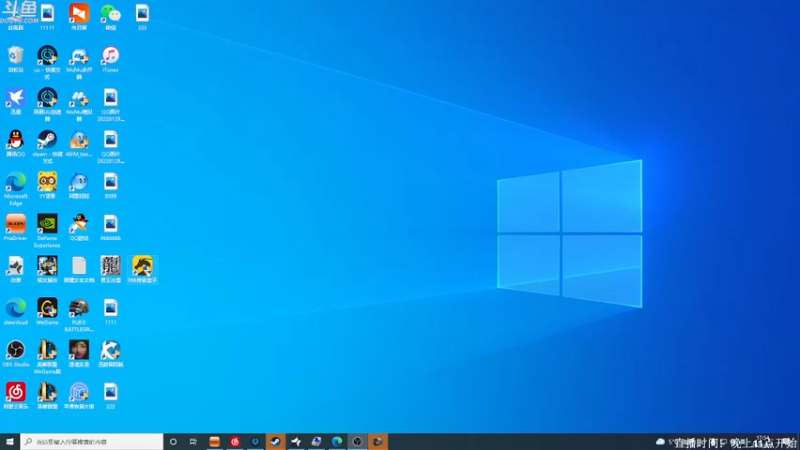The width and height of the screenshot is (800, 450).
Task: Switch to OBS Studio in the taskbar
Action: 357,441
